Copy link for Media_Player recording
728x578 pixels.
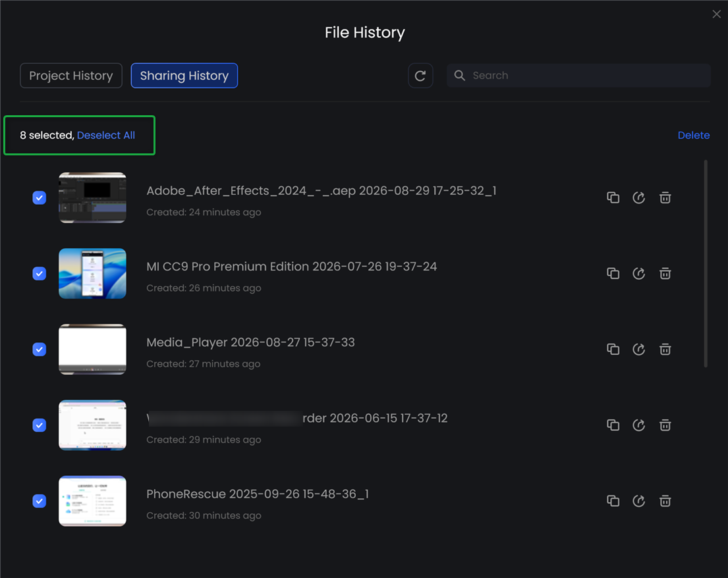tap(613, 349)
